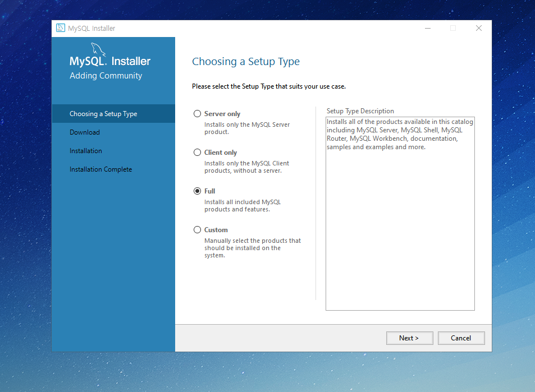The image size is (535, 392).
Task: Click 'Installs all included MySQL products' description
Action: pos(243,206)
